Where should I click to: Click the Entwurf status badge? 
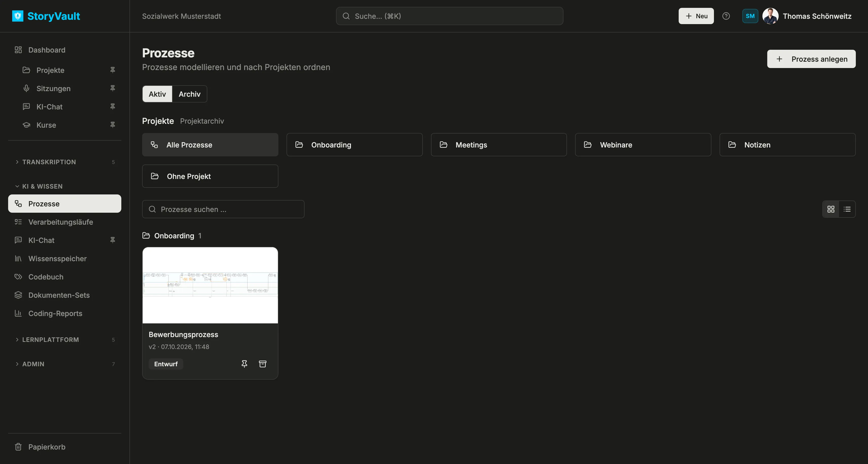[166, 364]
